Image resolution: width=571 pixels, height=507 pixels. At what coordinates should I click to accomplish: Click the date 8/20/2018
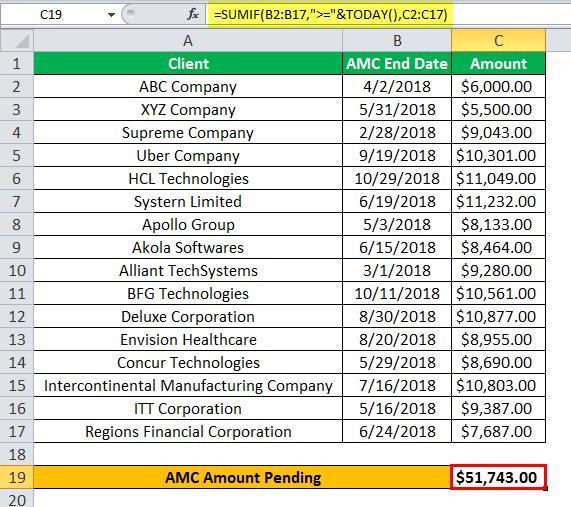tap(397, 339)
